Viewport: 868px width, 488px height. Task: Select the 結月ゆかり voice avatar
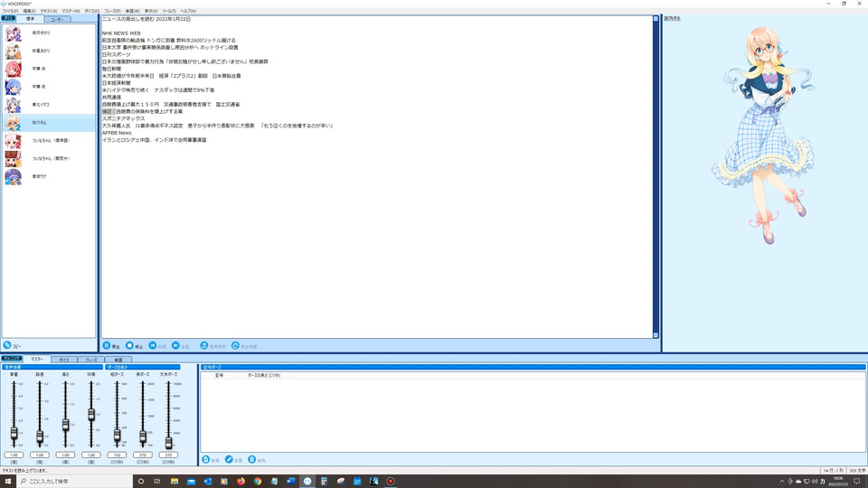click(13, 33)
